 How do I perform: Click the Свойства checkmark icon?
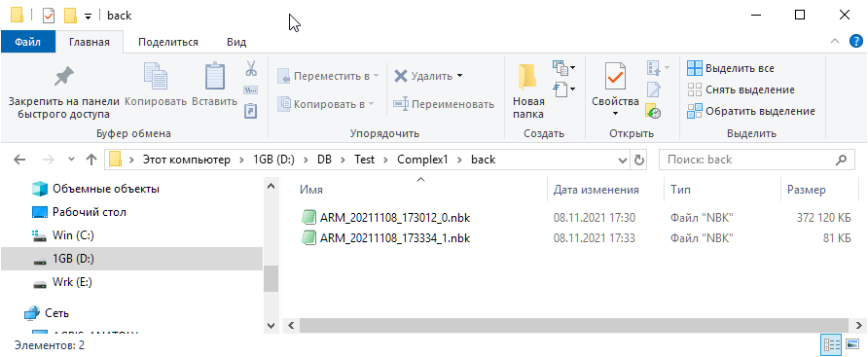615,77
